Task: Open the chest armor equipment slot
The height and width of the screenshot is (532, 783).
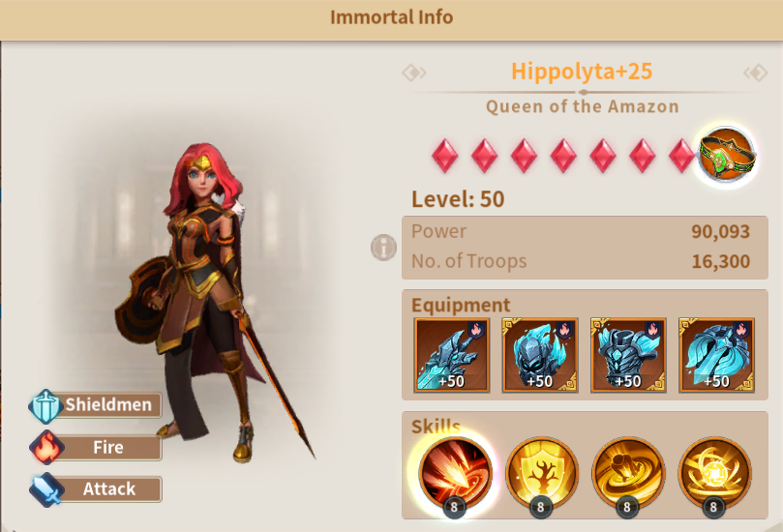Action: (x=628, y=355)
